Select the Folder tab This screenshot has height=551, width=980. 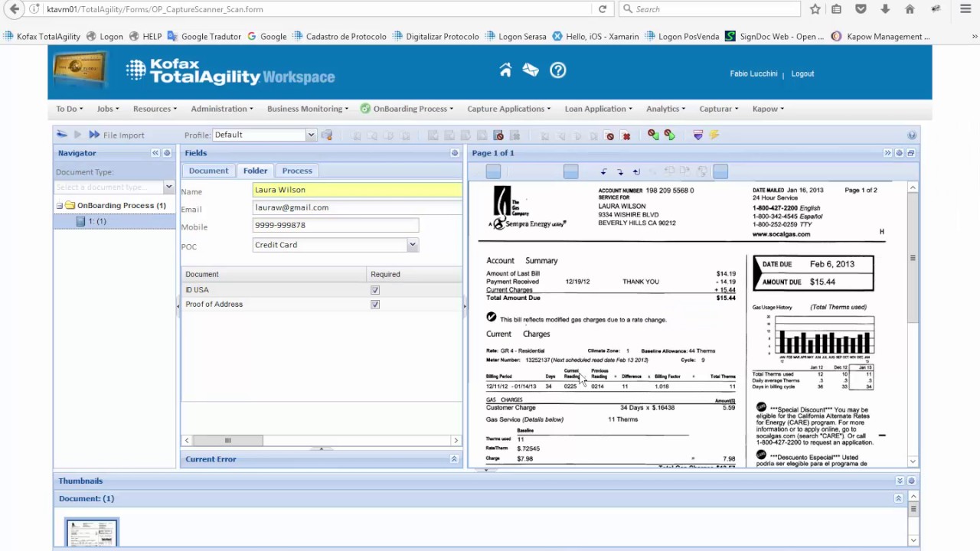255,171
